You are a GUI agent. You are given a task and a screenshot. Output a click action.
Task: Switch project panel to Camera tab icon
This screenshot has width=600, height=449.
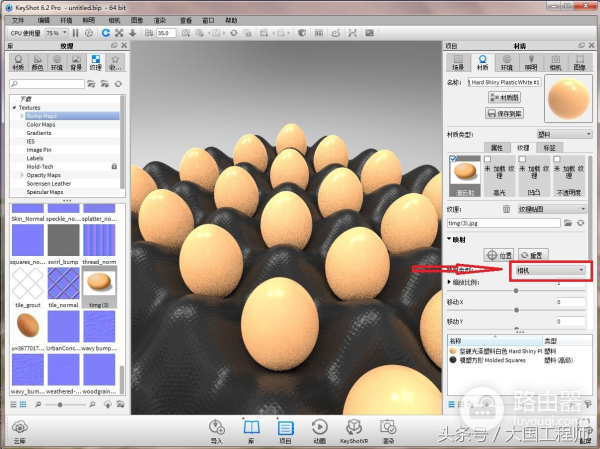point(555,62)
